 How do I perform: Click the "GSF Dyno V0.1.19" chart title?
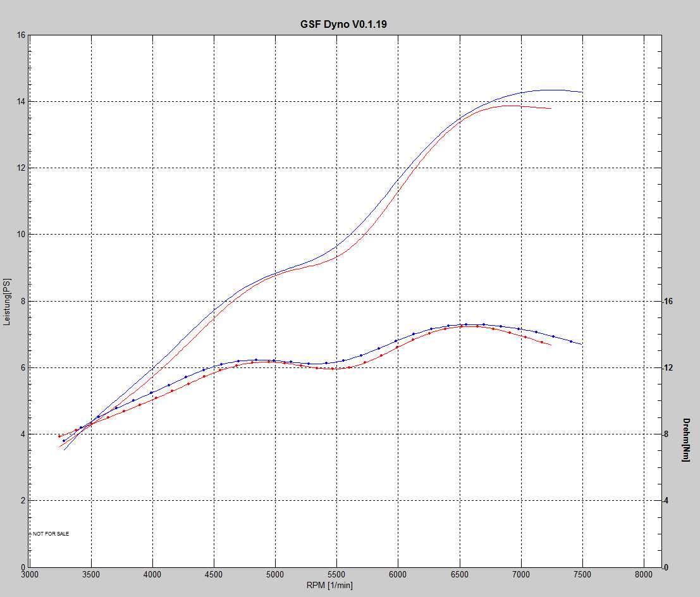point(343,24)
